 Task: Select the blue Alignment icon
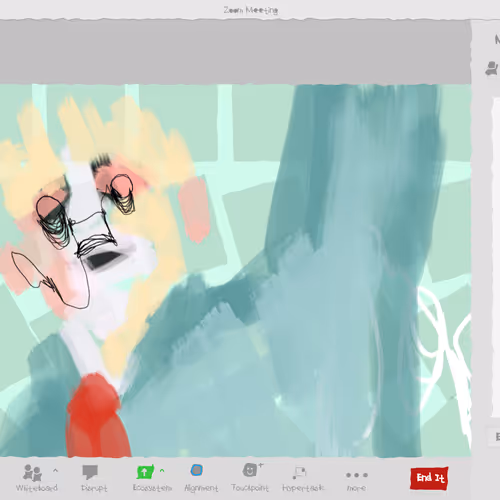pos(197,470)
